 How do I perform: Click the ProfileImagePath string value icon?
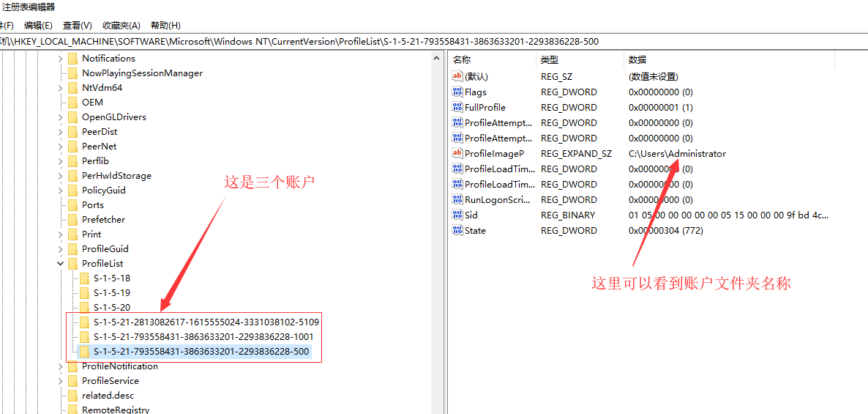tap(458, 154)
